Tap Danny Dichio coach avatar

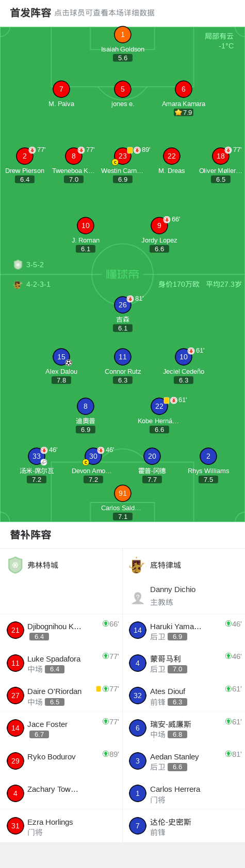click(x=138, y=597)
